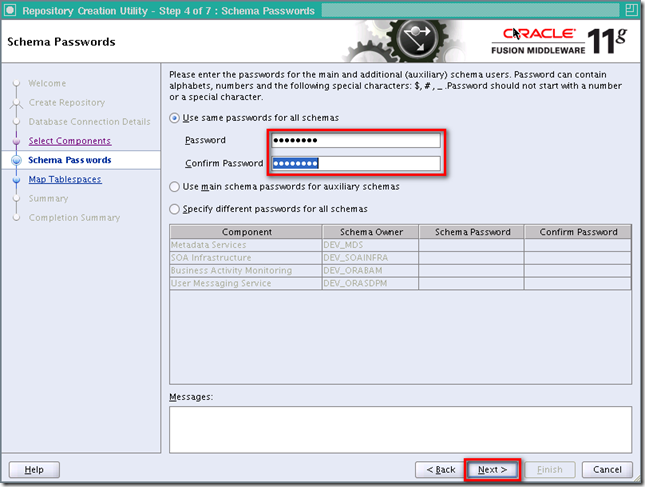Go back with the Back button
645x487 pixels.
(441, 469)
